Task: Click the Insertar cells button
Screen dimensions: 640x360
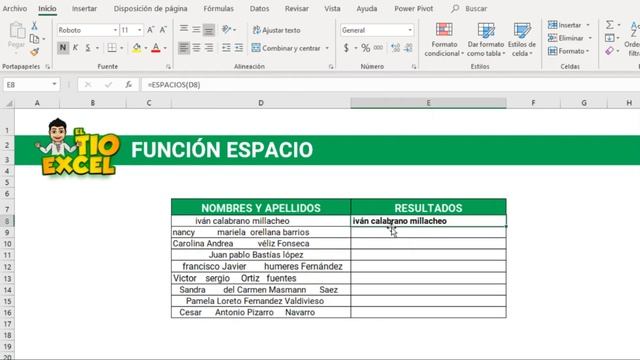Action: [565, 25]
